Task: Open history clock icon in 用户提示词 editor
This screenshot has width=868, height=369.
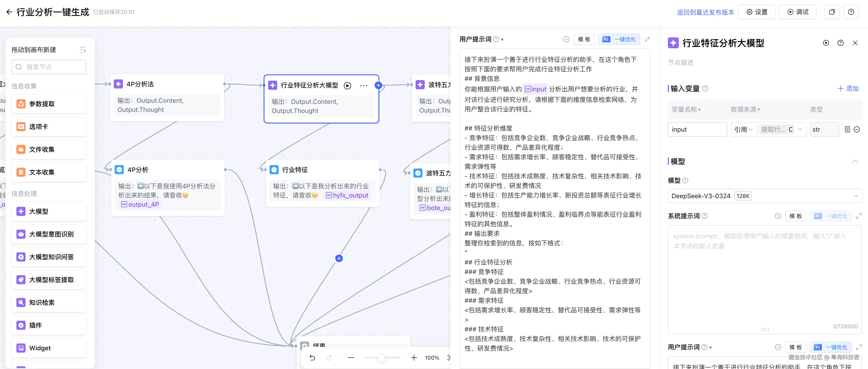Action: 566,39
